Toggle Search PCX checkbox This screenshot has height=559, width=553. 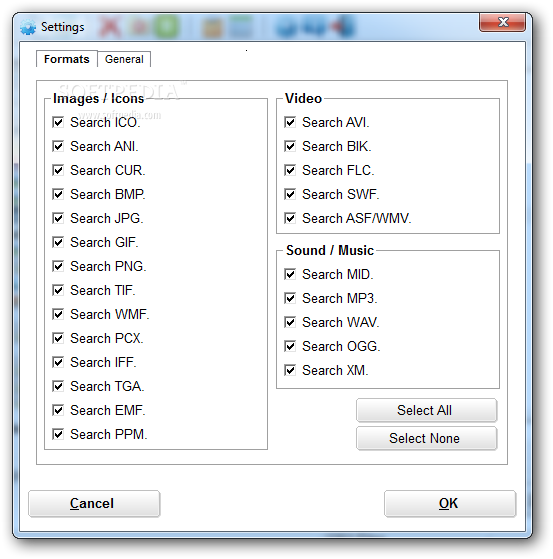[58, 338]
